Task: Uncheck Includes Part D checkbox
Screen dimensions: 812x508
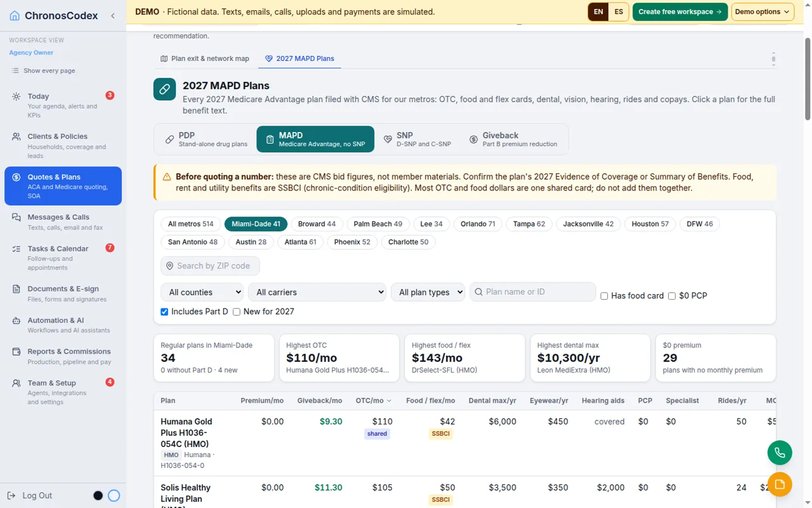Action: [164, 312]
